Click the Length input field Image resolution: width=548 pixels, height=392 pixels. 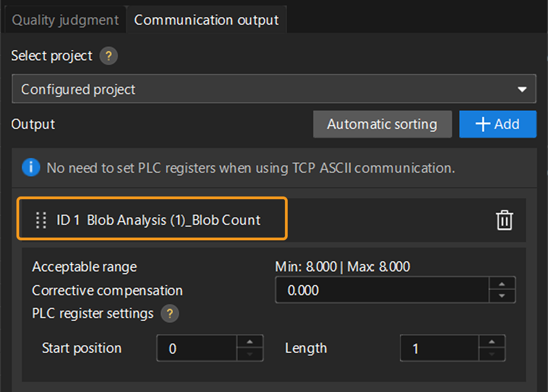[x=439, y=349]
